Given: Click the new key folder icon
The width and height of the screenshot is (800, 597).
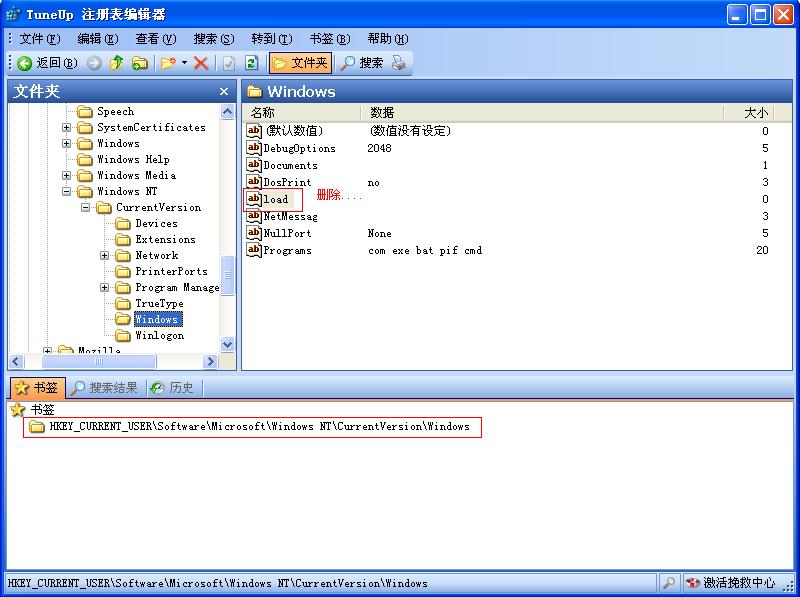Looking at the screenshot, I should coord(168,63).
